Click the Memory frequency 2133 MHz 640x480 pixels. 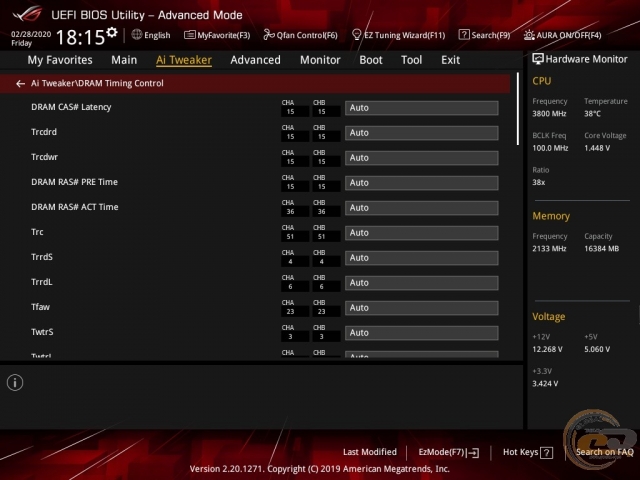point(549,249)
